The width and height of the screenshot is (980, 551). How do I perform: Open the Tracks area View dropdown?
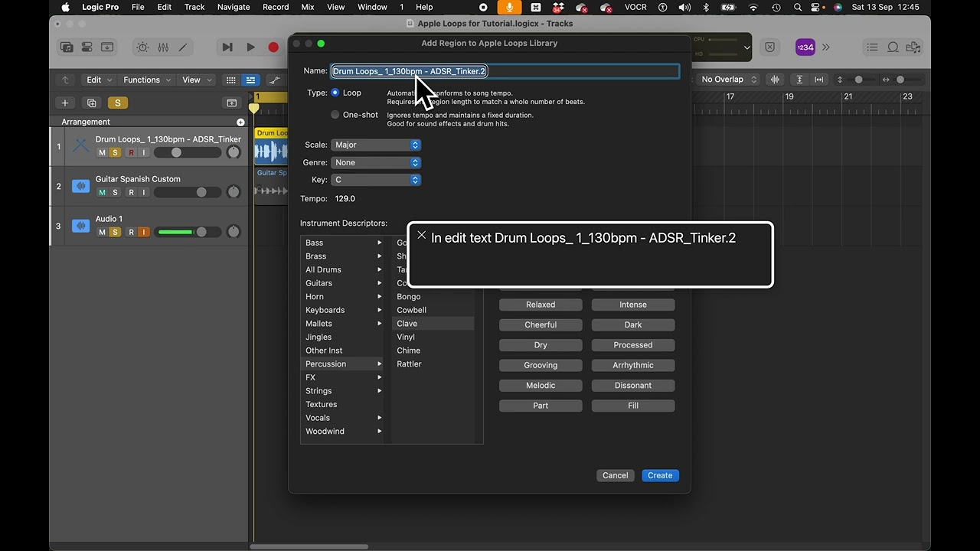pyautogui.click(x=195, y=80)
